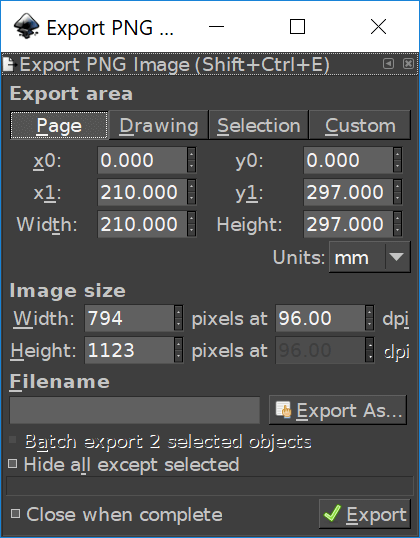Click the Filename text field
Viewport: 420px width, 538px height.
(x=135, y=410)
